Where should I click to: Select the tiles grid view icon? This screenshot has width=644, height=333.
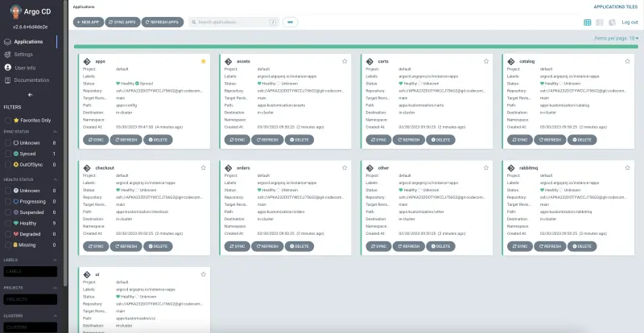click(x=588, y=22)
